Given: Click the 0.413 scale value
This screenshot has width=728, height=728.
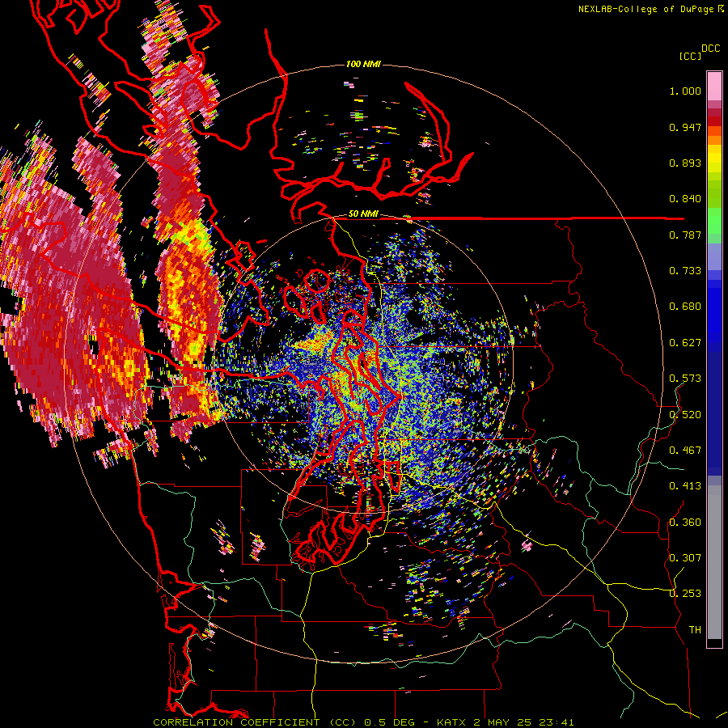Looking at the screenshot, I should (685, 486).
